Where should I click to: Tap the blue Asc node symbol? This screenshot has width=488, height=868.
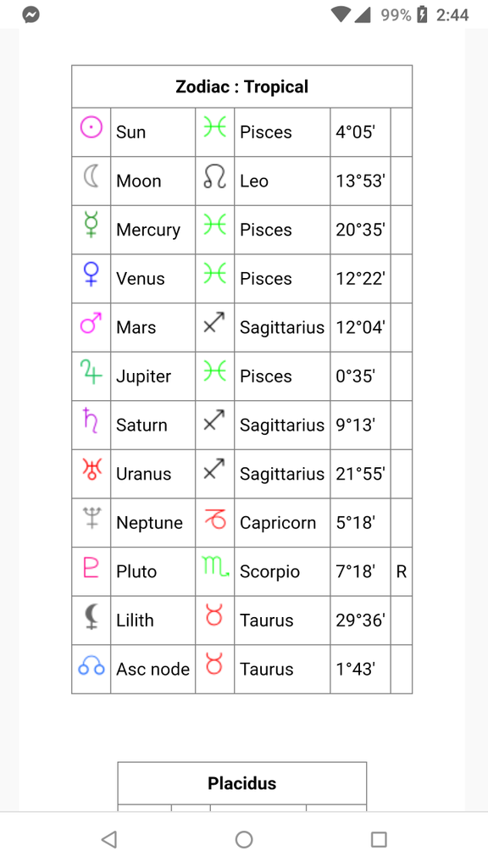click(91, 666)
